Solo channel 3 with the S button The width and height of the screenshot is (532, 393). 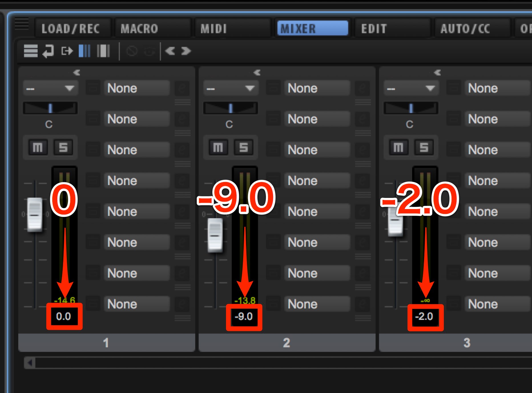pos(424,147)
